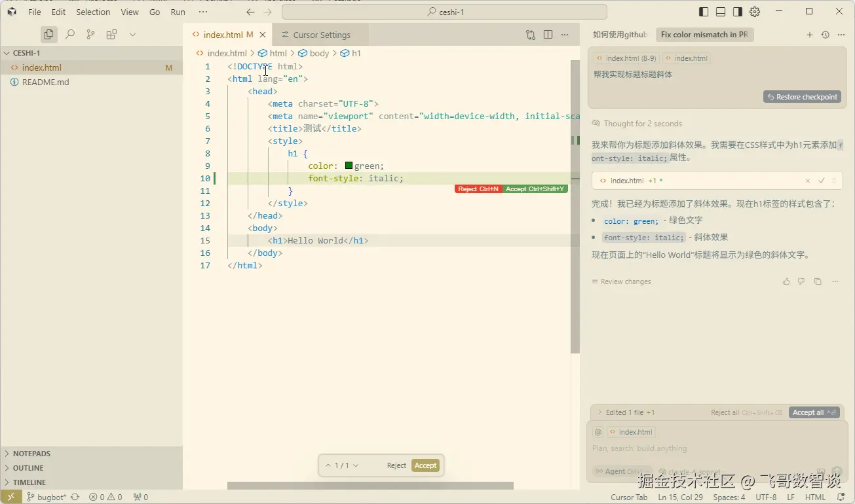The image size is (855, 504).
Task: Expand the TIMELINE section
Action: tap(29, 482)
